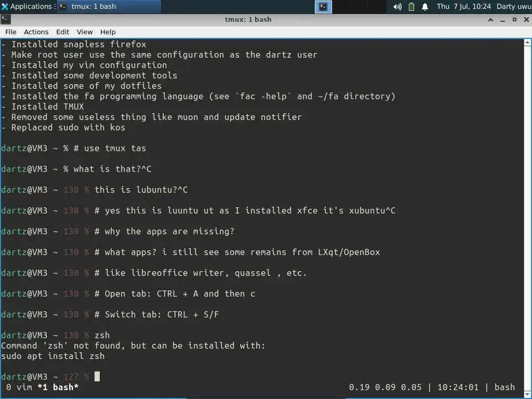The width and height of the screenshot is (532, 399).
Task: Open the File menu
Action: coord(10,32)
